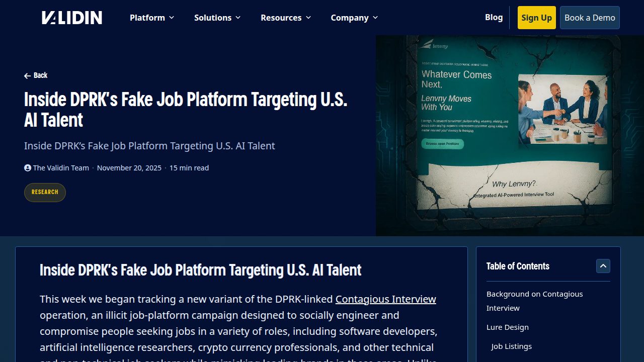Click the Book a Demo button
The width and height of the screenshot is (644, 362).
[590, 18]
